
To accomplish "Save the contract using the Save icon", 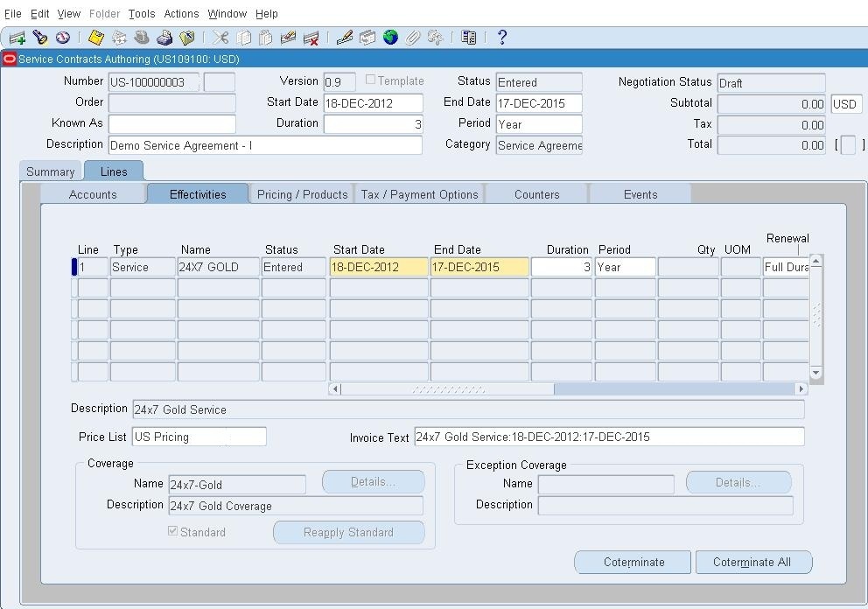I will pos(96,37).
